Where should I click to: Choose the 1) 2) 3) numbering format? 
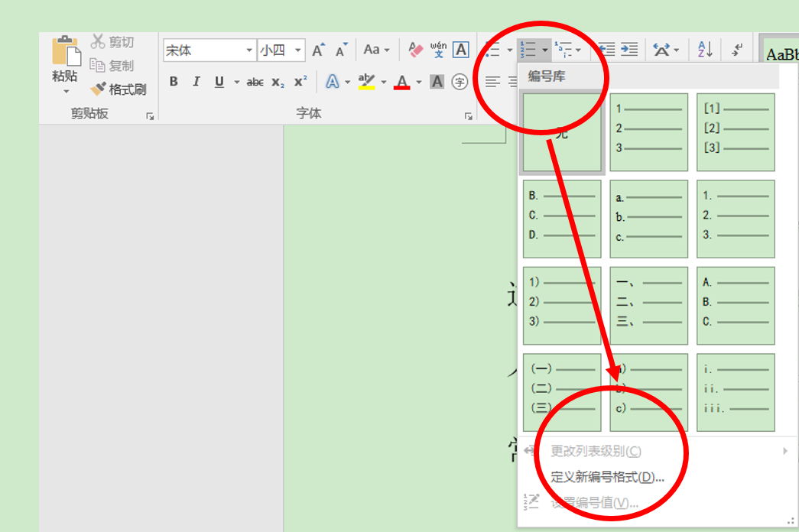[562, 306]
